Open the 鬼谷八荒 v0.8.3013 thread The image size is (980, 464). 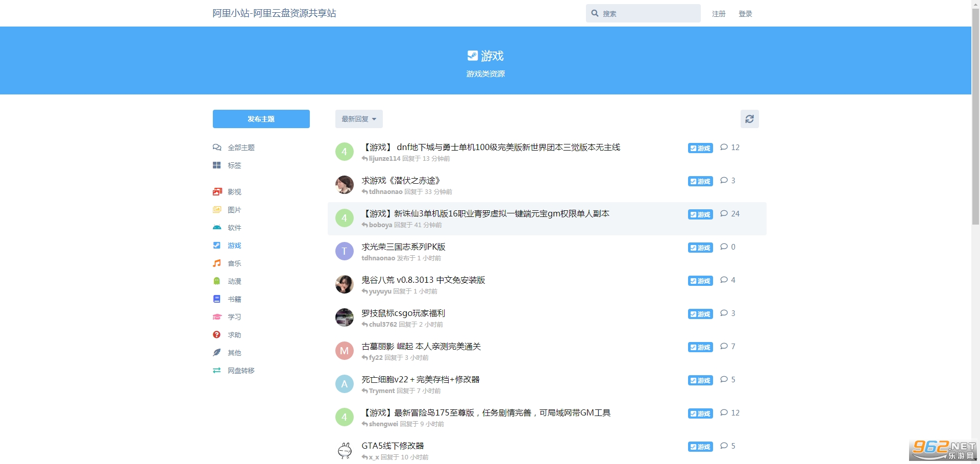tap(423, 280)
